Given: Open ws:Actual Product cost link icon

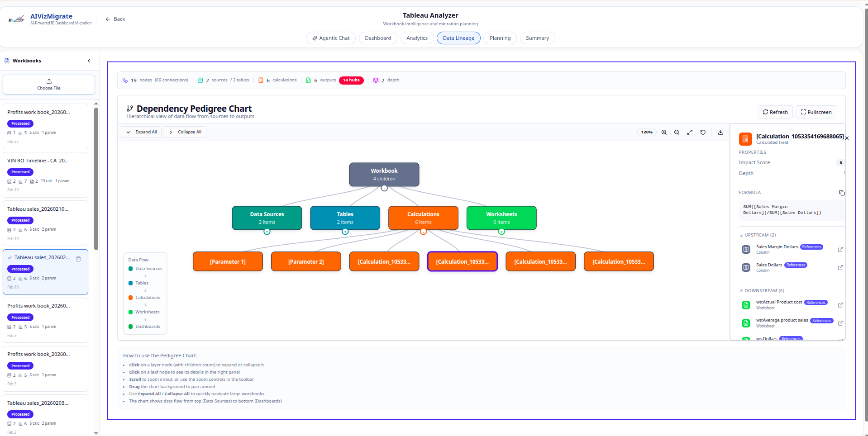Looking at the screenshot, I should coord(840,305).
